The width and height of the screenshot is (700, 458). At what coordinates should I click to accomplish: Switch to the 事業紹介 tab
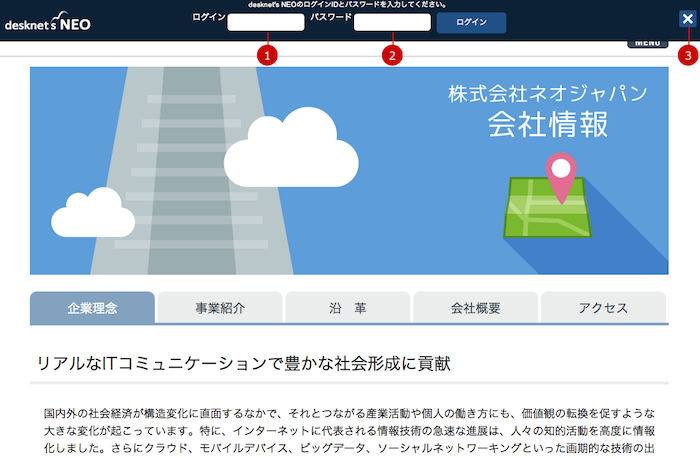220,308
